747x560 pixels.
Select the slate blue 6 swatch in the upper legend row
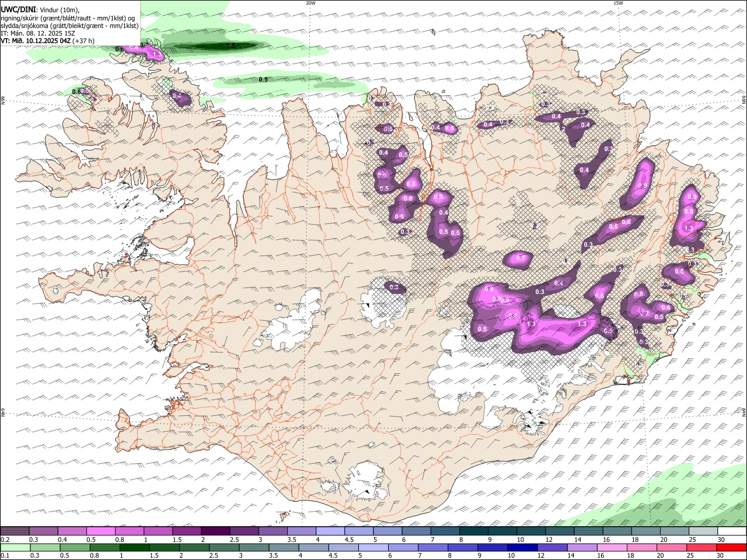416,531
